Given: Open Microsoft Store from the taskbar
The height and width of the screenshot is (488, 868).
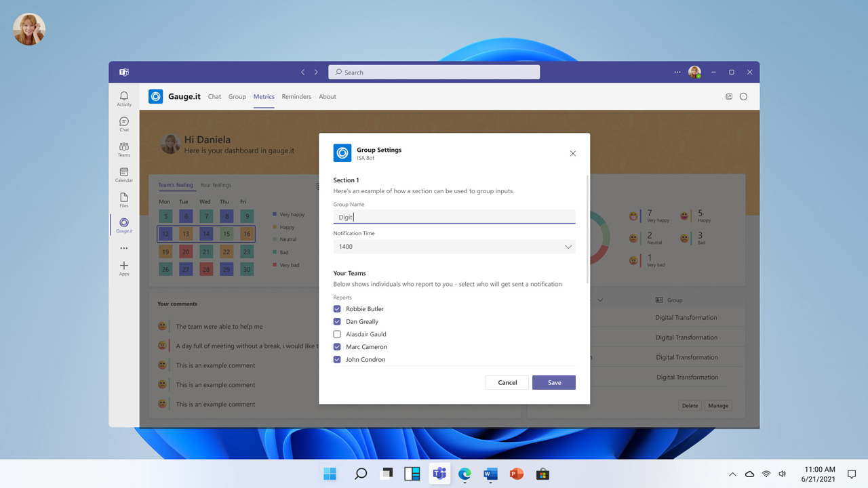Looking at the screenshot, I should point(542,474).
